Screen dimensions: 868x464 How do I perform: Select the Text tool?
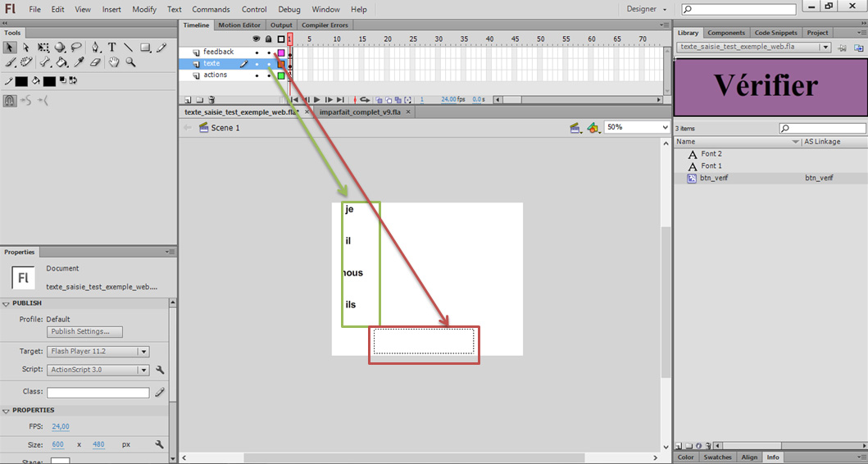(111, 48)
